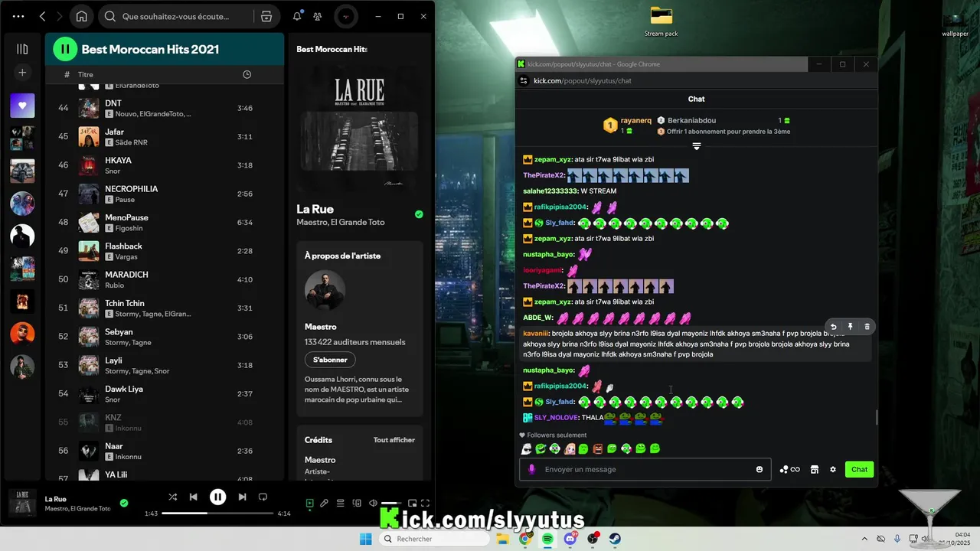This screenshot has width=980, height=551.
Task: Open Liked Songs in Spotify sidebar
Action: point(22,106)
